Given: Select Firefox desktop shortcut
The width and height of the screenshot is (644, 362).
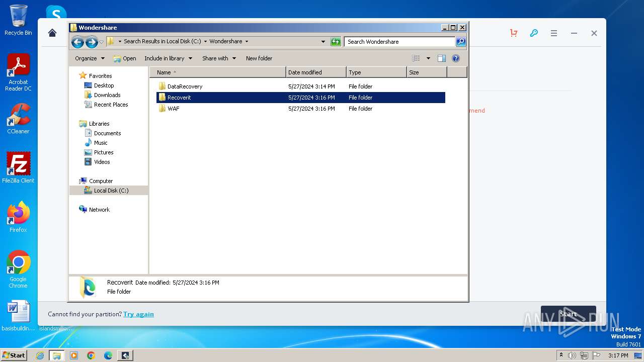Looking at the screenshot, I should (18, 217).
